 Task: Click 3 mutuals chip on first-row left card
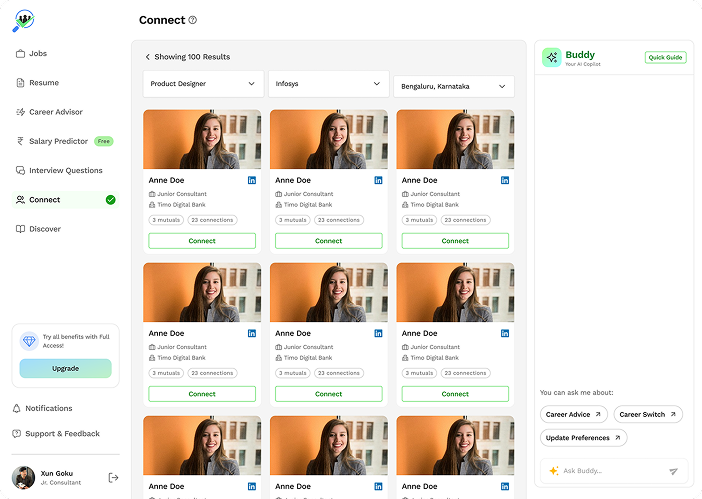tap(166, 220)
